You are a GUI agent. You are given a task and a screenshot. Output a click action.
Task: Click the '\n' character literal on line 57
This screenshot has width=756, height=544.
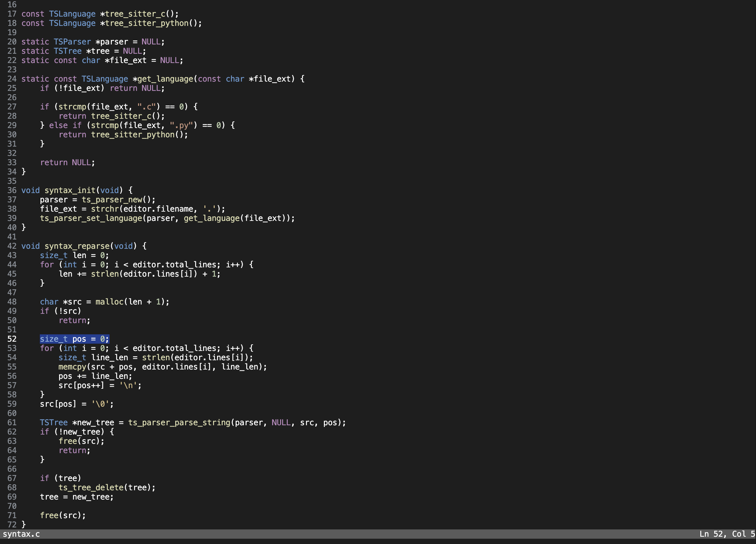(x=128, y=385)
